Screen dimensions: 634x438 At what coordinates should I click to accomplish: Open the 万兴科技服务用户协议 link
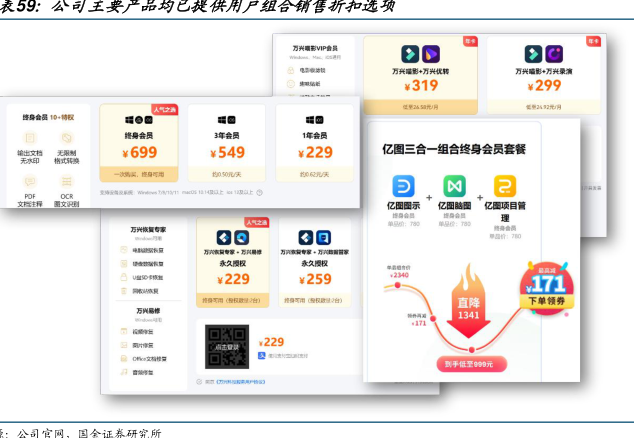(x=241, y=381)
